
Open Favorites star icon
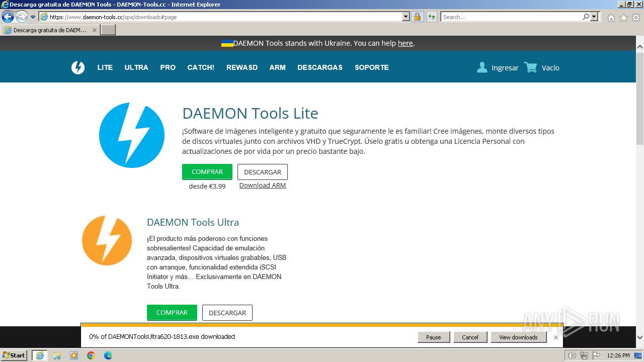[x=623, y=18]
